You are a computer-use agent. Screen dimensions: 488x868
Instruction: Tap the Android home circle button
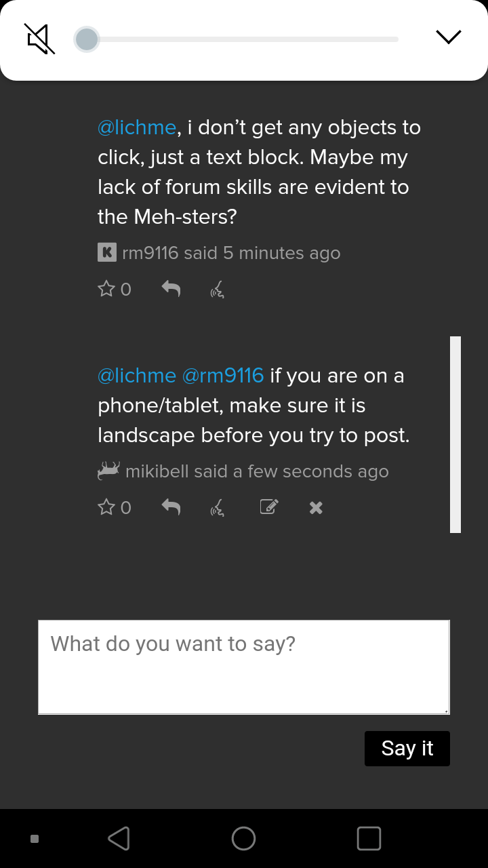pos(243,839)
